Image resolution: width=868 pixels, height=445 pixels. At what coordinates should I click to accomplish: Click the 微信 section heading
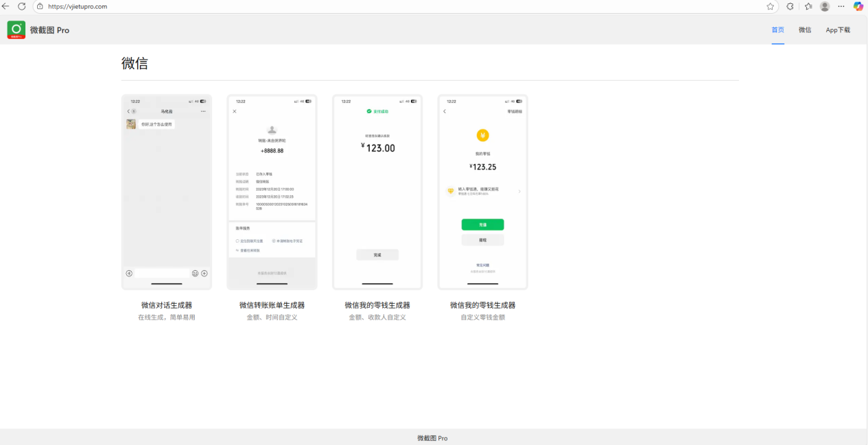[134, 64]
